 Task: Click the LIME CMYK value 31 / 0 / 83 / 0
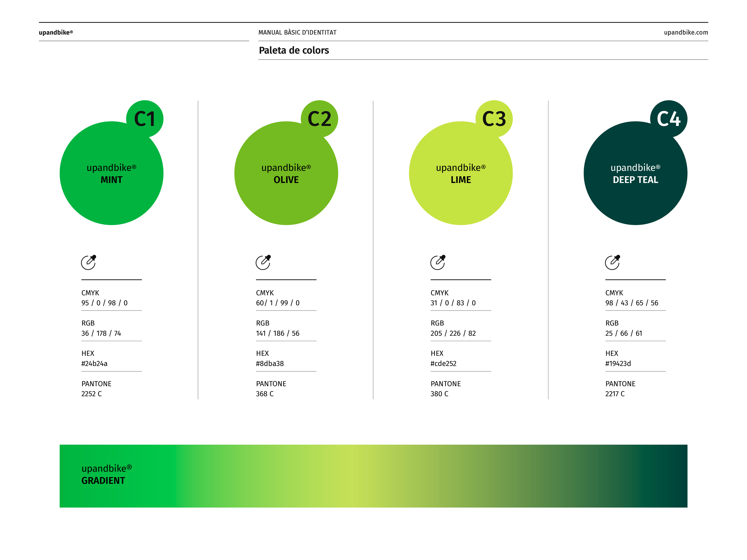pos(453,303)
